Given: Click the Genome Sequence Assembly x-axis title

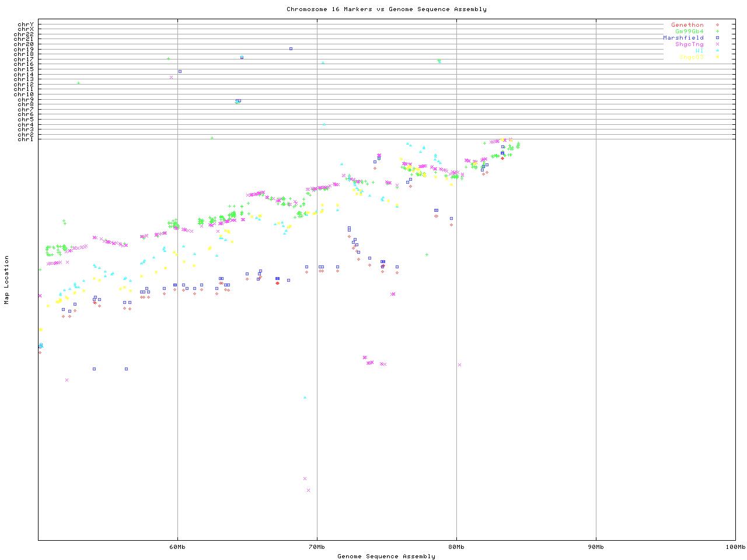Looking at the screenshot, I should [386, 556].
